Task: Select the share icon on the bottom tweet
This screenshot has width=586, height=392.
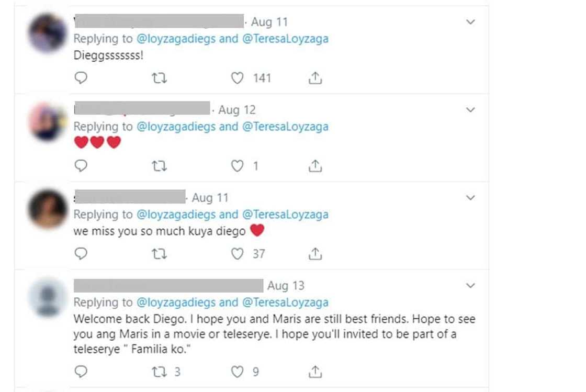Action: pyautogui.click(x=315, y=372)
